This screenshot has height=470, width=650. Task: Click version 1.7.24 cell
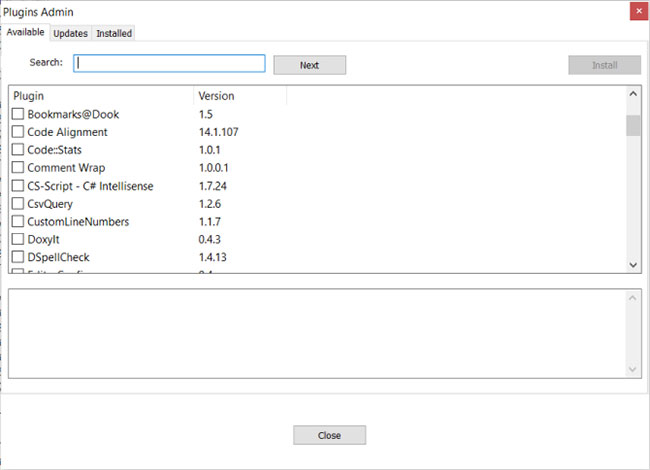tap(213, 186)
